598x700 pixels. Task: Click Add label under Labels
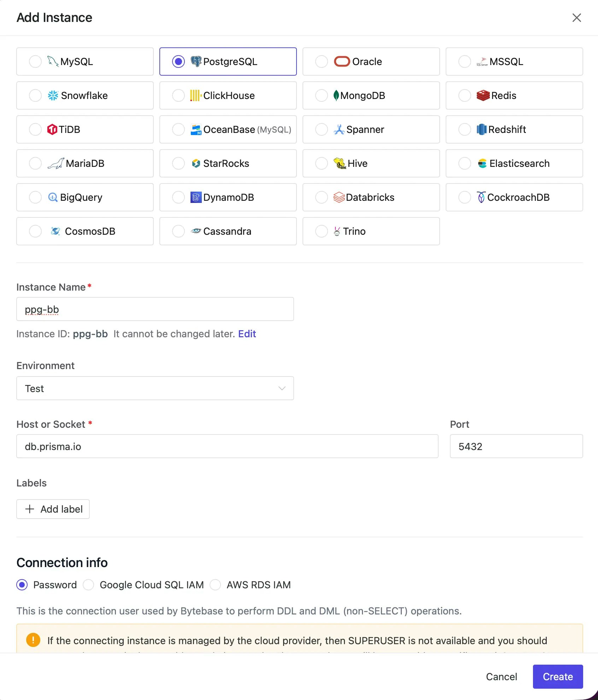(53, 509)
